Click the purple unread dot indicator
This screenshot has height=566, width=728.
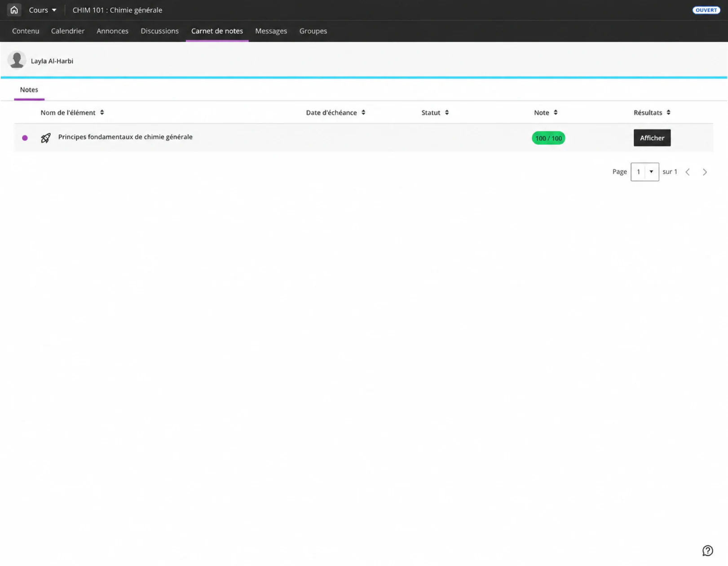click(x=25, y=138)
